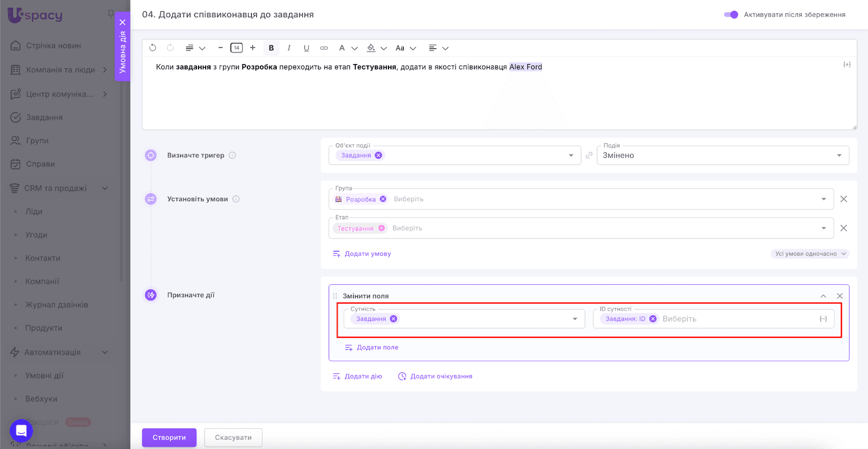Click the Створити button

(x=169, y=438)
